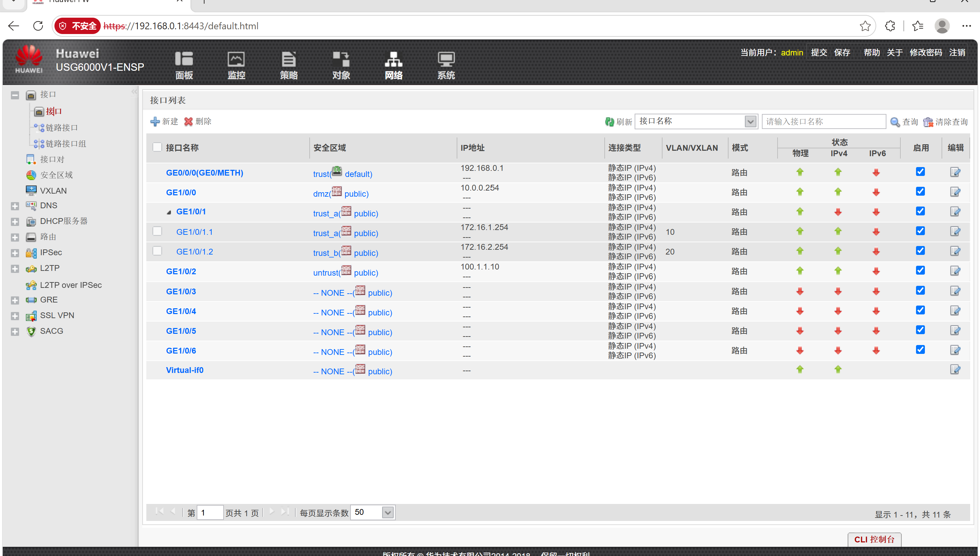Open the 网络 network icon
980x556 pixels.
point(394,65)
